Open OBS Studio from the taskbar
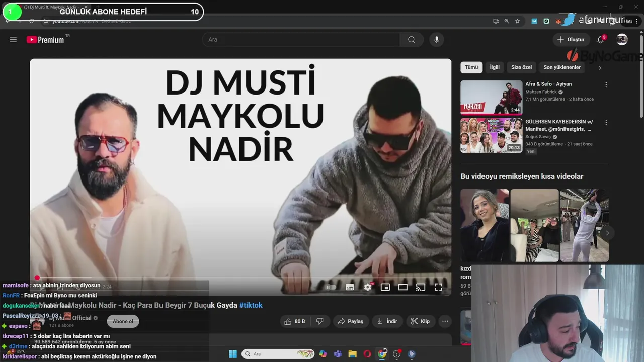This screenshot has height=362, width=644. pyautogui.click(x=397, y=354)
